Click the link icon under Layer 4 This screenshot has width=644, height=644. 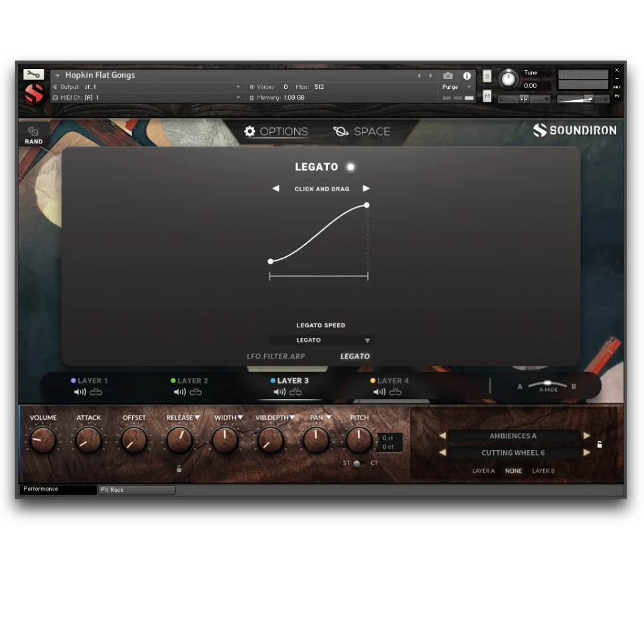click(x=395, y=392)
